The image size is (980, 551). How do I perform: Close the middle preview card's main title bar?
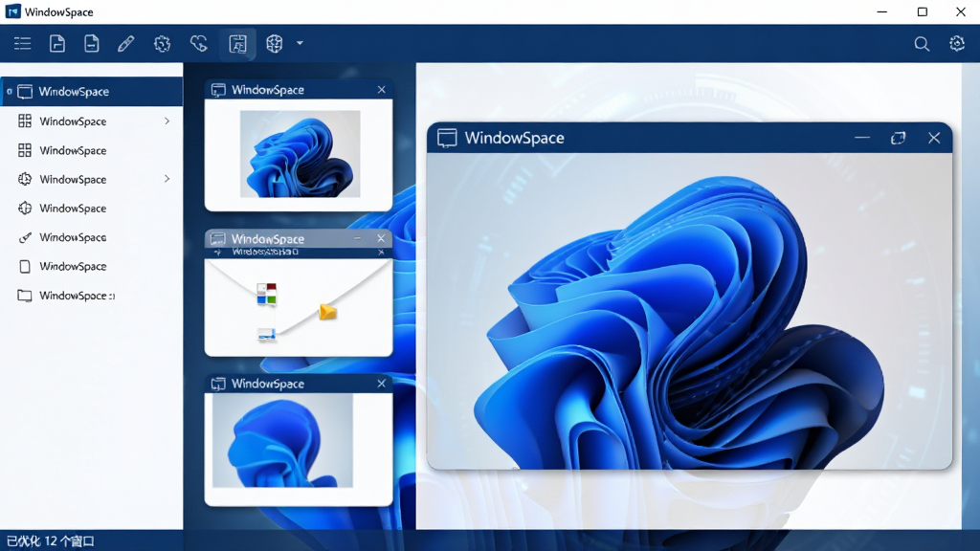[x=381, y=238]
